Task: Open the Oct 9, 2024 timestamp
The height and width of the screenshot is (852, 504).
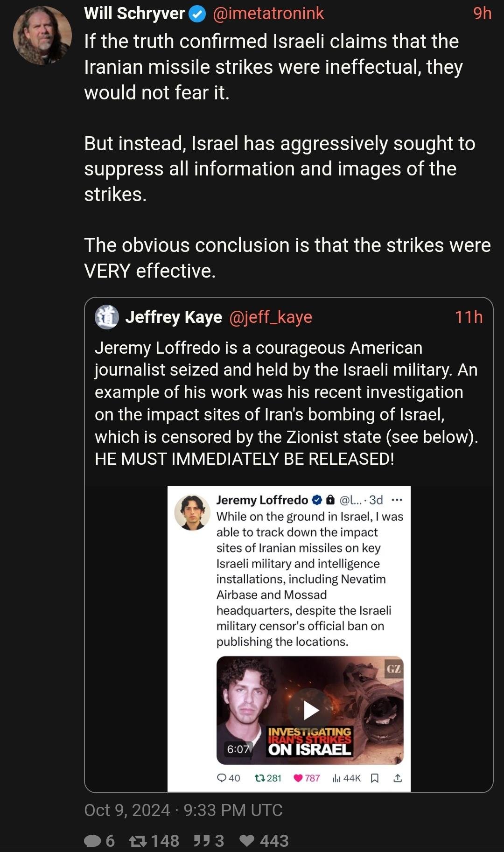Action: [x=183, y=810]
